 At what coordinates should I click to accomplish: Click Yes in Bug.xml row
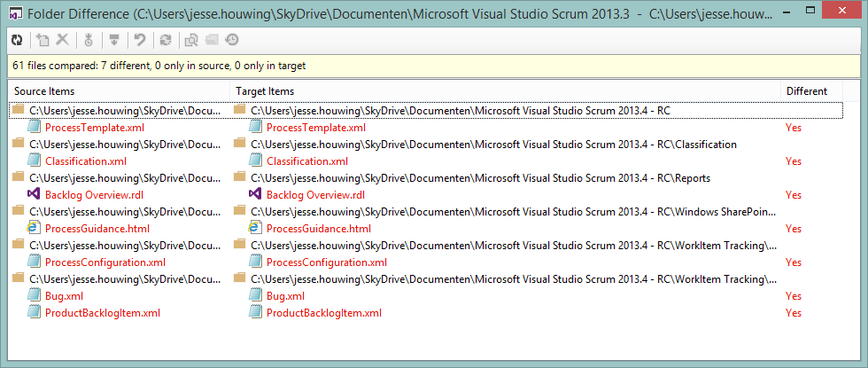[794, 296]
